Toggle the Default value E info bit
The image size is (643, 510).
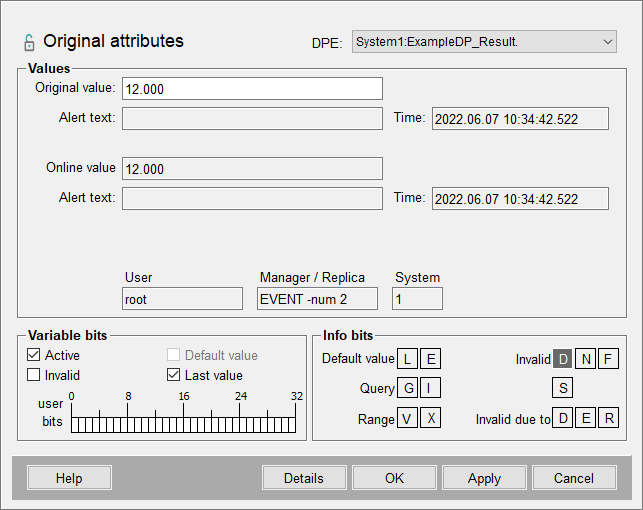click(x=430, y=359)
